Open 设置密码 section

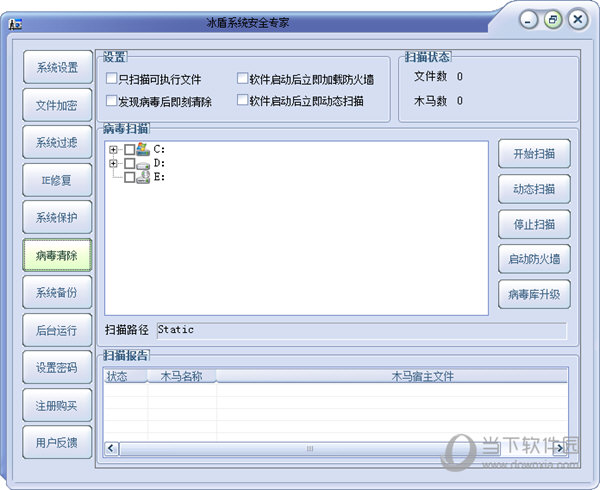(57, 367)
